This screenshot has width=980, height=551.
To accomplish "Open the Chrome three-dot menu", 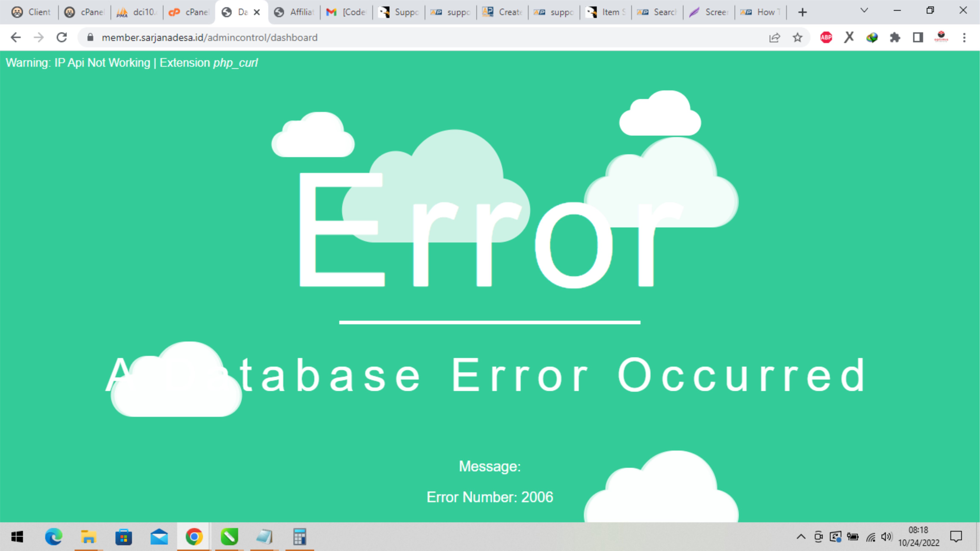I will pos(964,37).
